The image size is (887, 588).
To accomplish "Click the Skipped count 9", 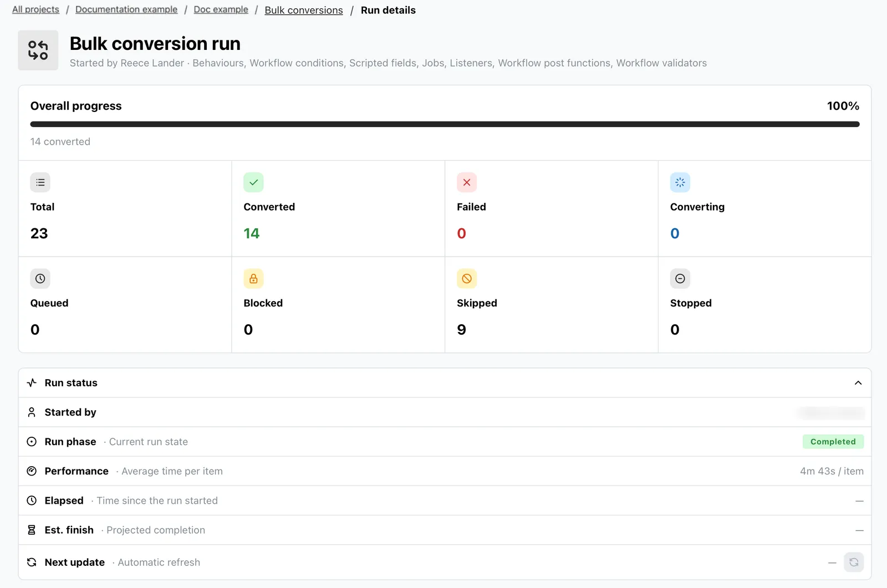I will point(461,330).
